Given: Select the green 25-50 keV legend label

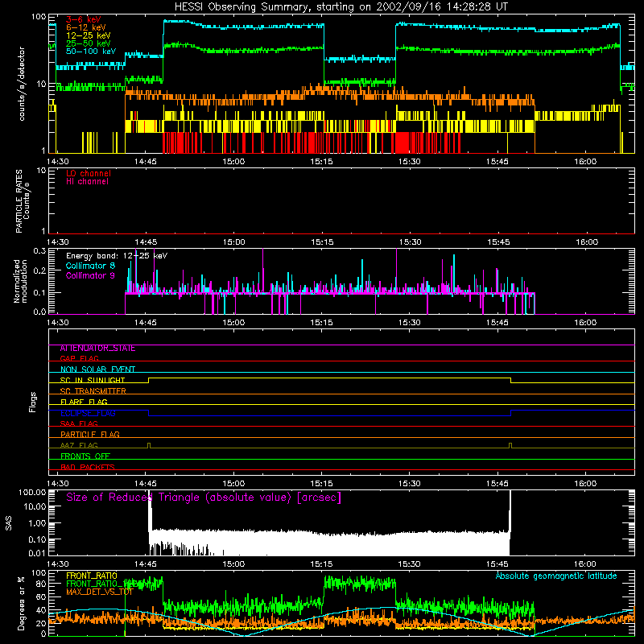Looking at the screenshot, I should tap(88, 43).
